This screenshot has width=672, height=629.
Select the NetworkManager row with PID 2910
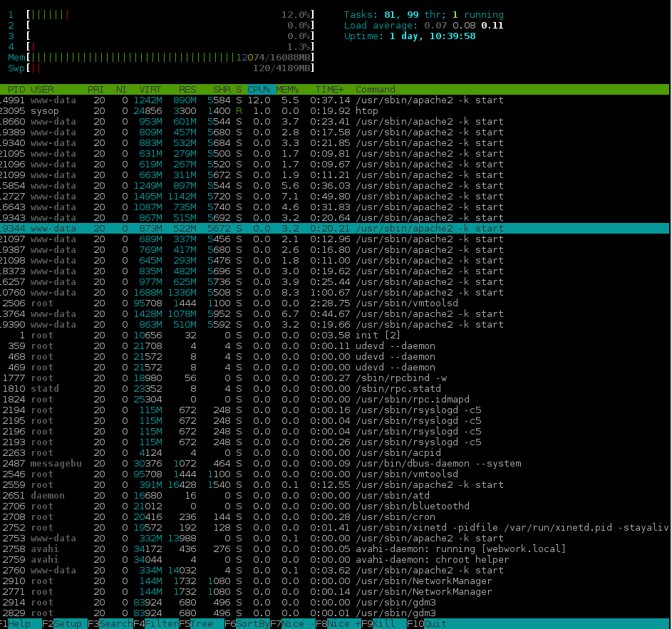(x=334, y=581)
